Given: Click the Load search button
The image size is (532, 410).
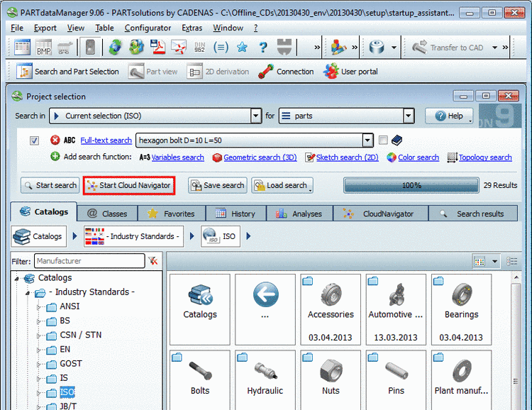Looking at the screenshot, I should 282,185.
